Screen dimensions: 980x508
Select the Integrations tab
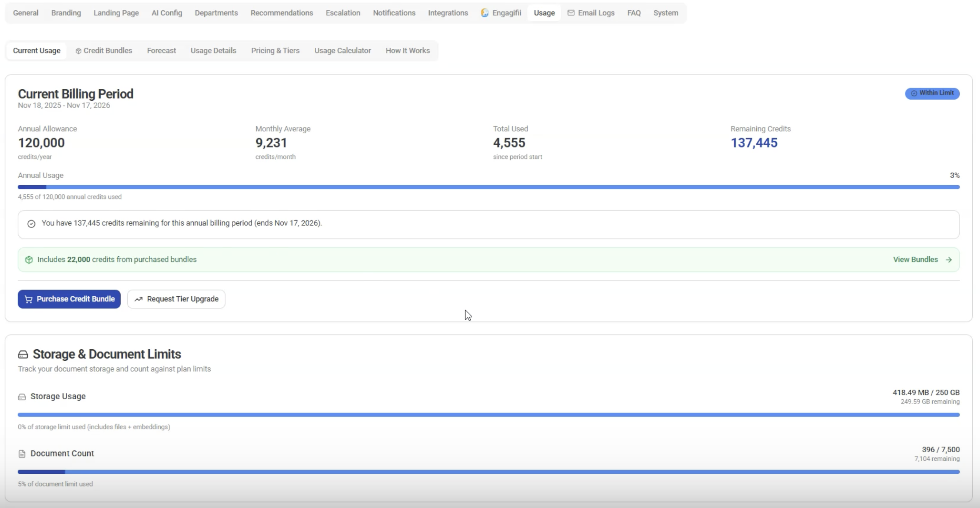click(448, 13)
